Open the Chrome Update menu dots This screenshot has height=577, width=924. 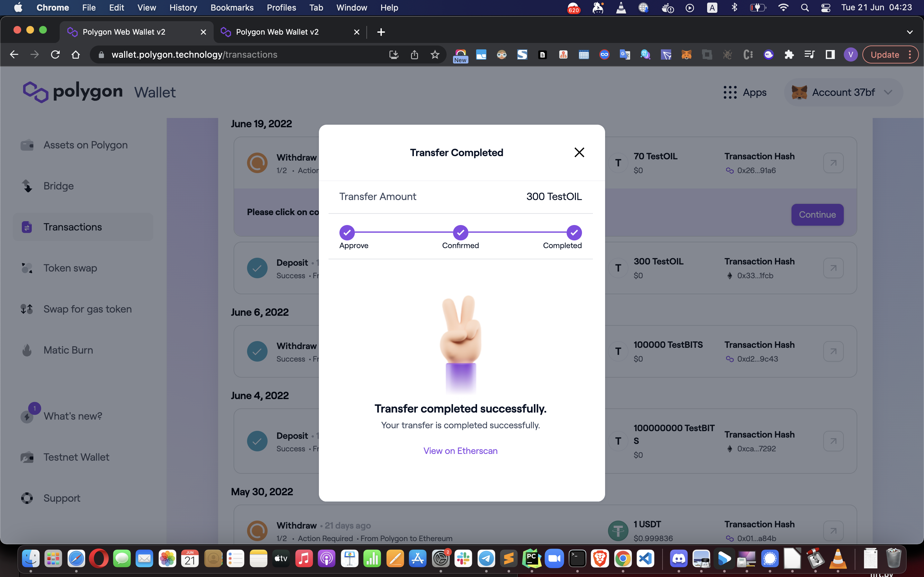[x=910, y=54]
